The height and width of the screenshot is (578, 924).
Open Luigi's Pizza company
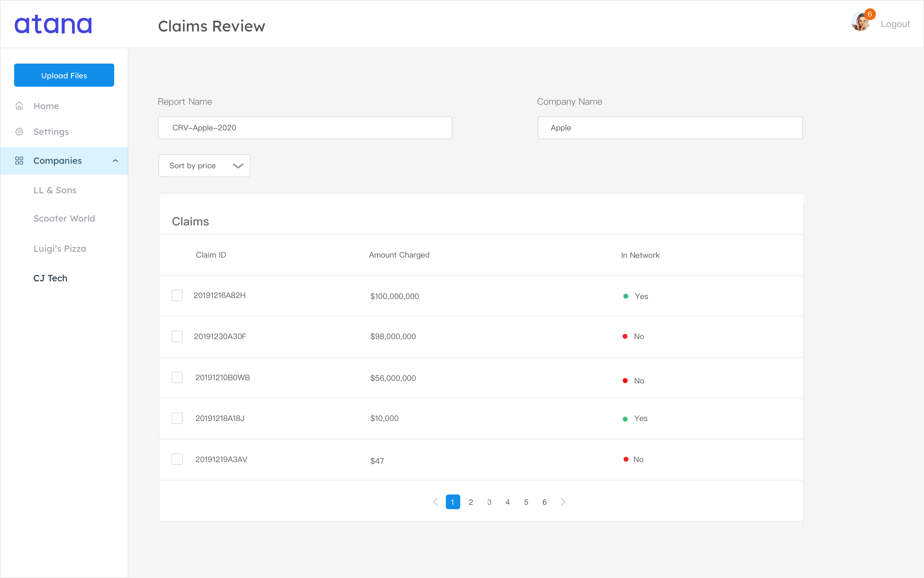[x=60, y=249]
